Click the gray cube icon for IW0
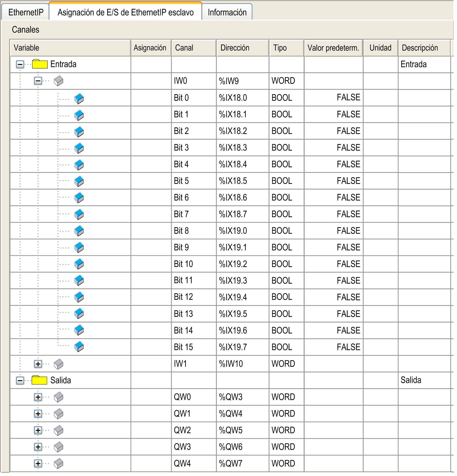Image resolution: width=457 pixels, height=476 pixels. pos(58,81)
